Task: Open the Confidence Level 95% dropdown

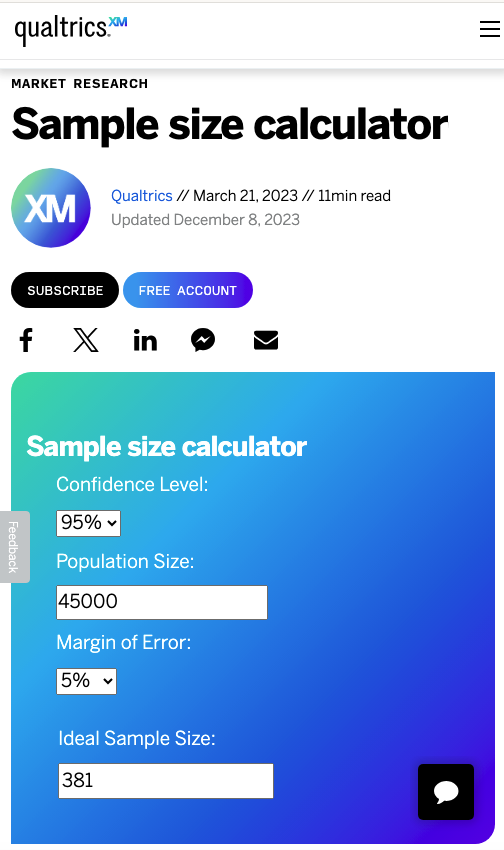Action: 88,523
